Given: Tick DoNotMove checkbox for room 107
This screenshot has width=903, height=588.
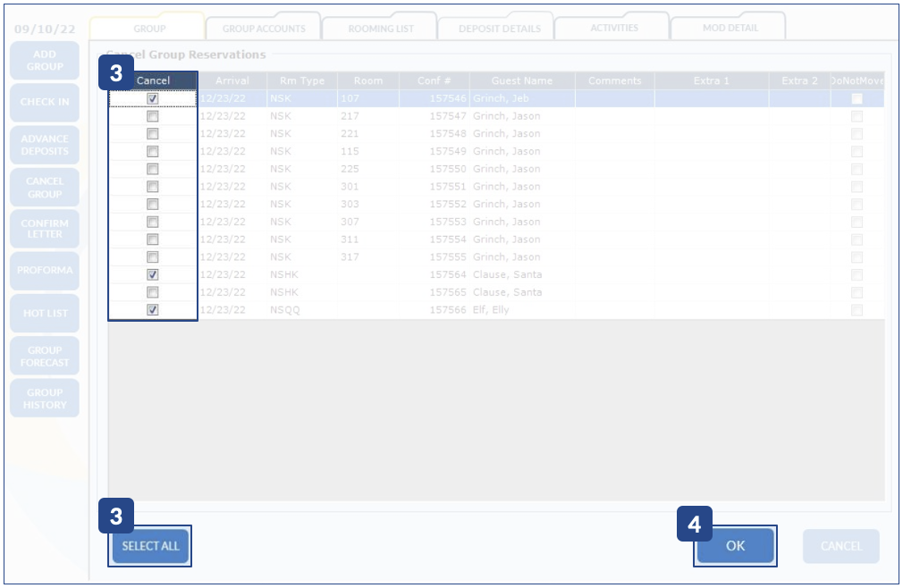Looking at the screenshot, I should coord(857,98).
